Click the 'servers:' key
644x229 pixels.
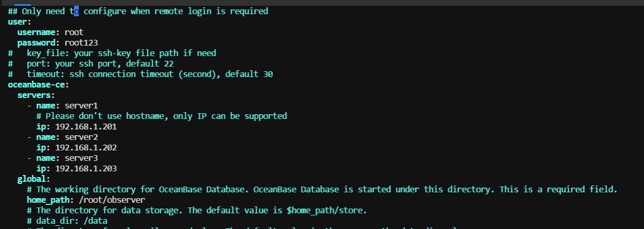[x=36, y=95]
